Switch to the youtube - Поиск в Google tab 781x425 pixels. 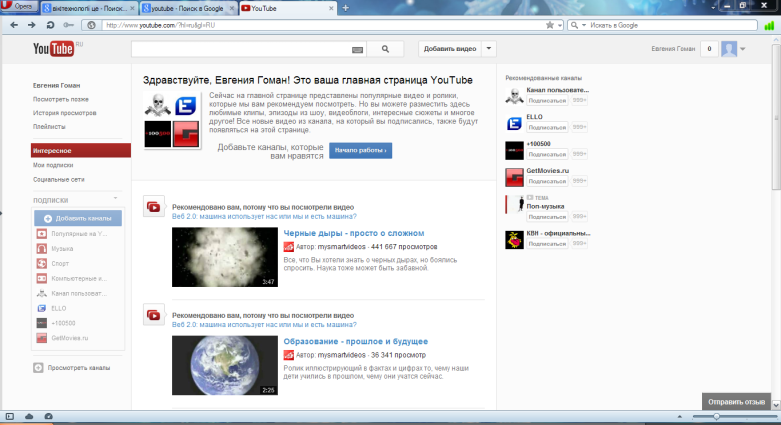pos(188,8)
